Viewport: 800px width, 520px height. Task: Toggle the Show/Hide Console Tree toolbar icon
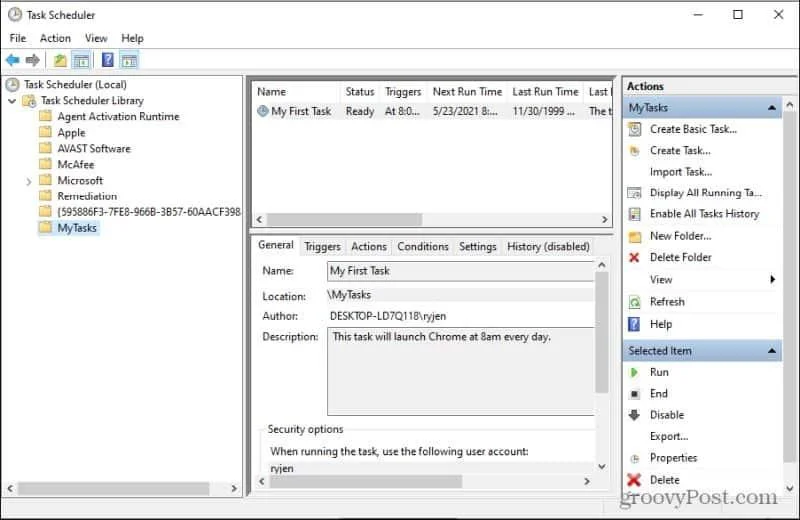pyautogui.click(x=81, y=60)
